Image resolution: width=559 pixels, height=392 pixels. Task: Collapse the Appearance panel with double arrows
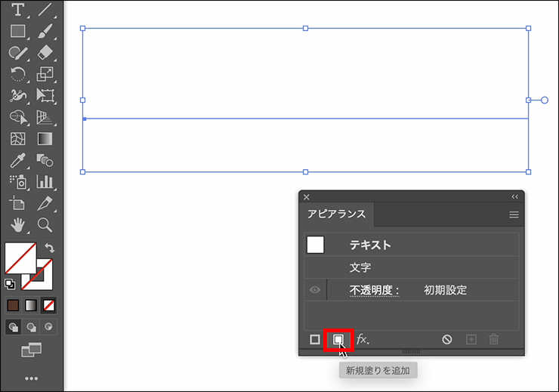coord(515,196)
